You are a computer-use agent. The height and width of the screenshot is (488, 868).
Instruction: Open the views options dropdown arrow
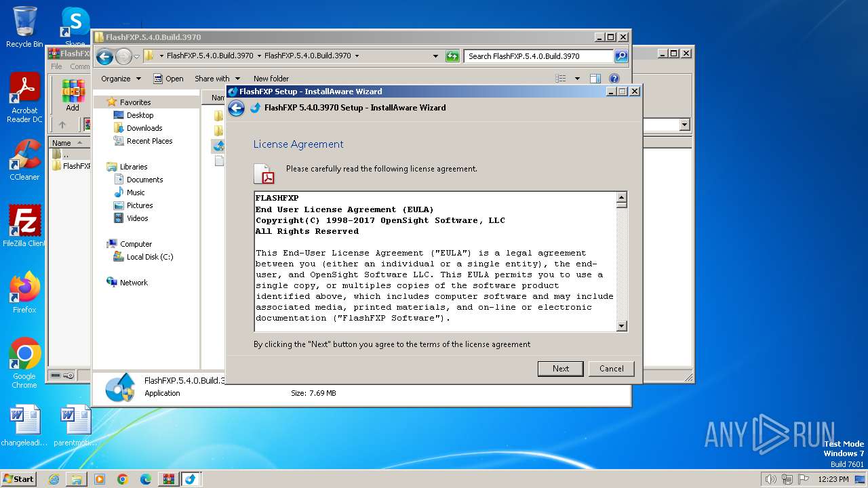pos(577,79)
